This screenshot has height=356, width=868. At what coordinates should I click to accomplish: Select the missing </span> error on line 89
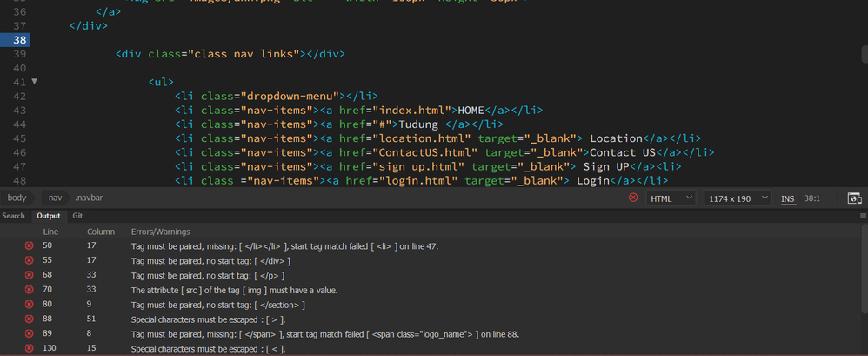(325, 335)
